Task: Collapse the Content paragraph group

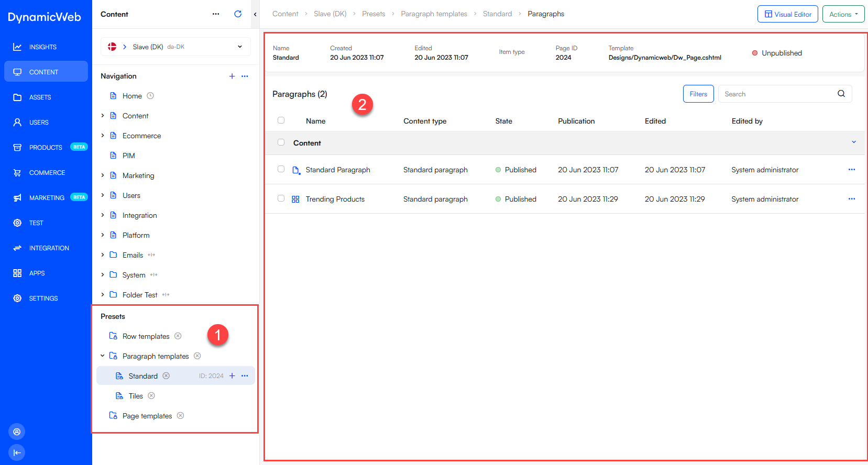Action: [x=854, y=142]
